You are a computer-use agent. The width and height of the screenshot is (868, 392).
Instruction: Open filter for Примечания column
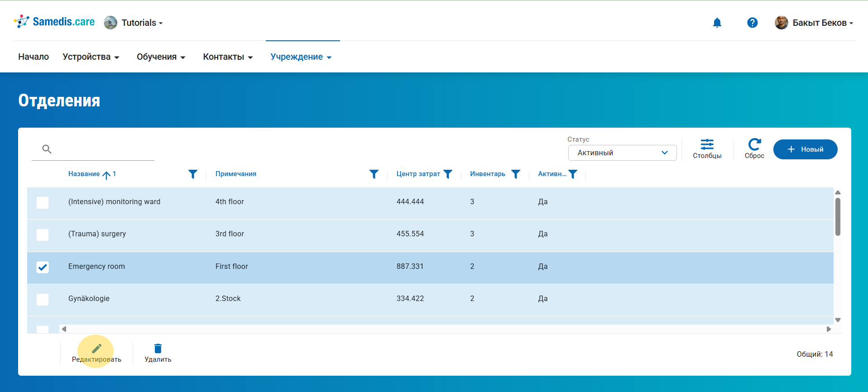(374, 174)
